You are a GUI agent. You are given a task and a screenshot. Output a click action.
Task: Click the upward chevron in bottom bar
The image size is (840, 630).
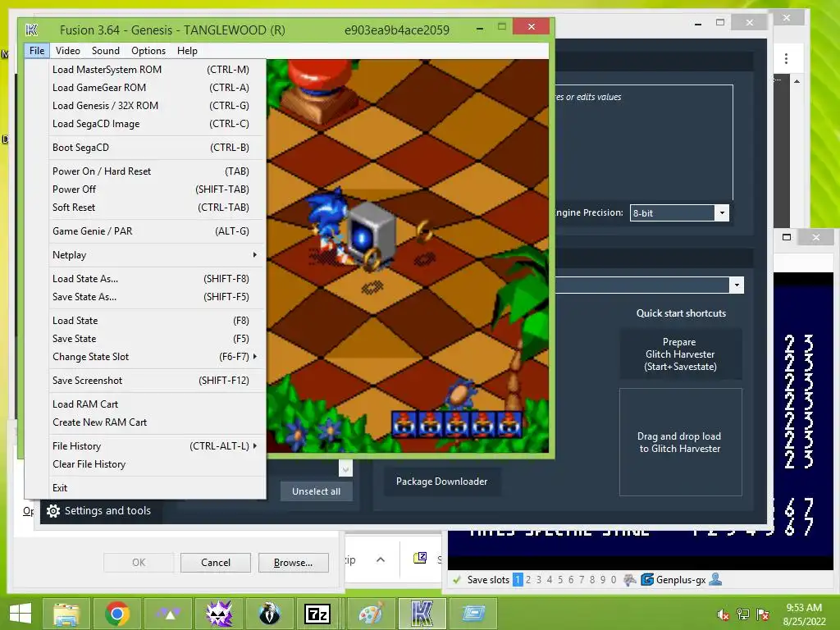[x=381, y=559]
